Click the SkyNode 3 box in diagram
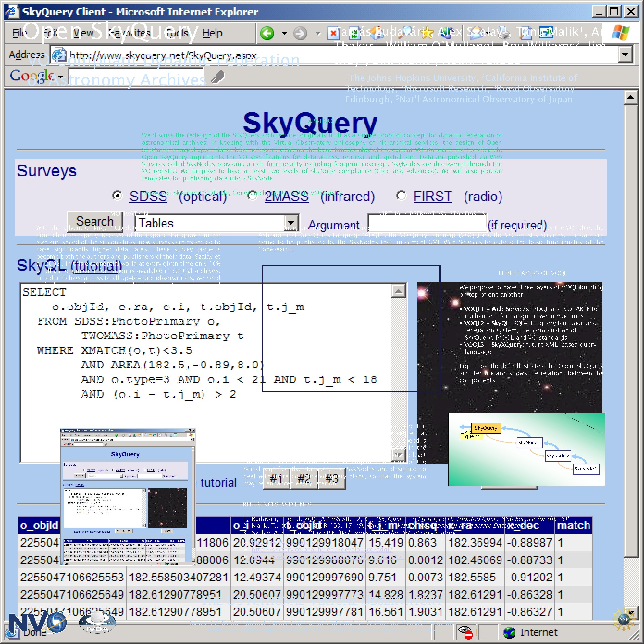644x644 pixels. coord(586,469)
